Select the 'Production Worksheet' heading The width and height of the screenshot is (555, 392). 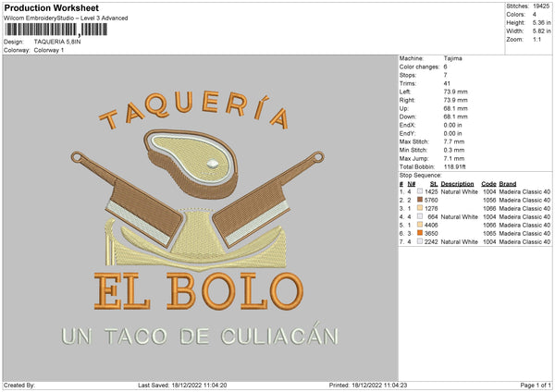[x=51, y=8]
